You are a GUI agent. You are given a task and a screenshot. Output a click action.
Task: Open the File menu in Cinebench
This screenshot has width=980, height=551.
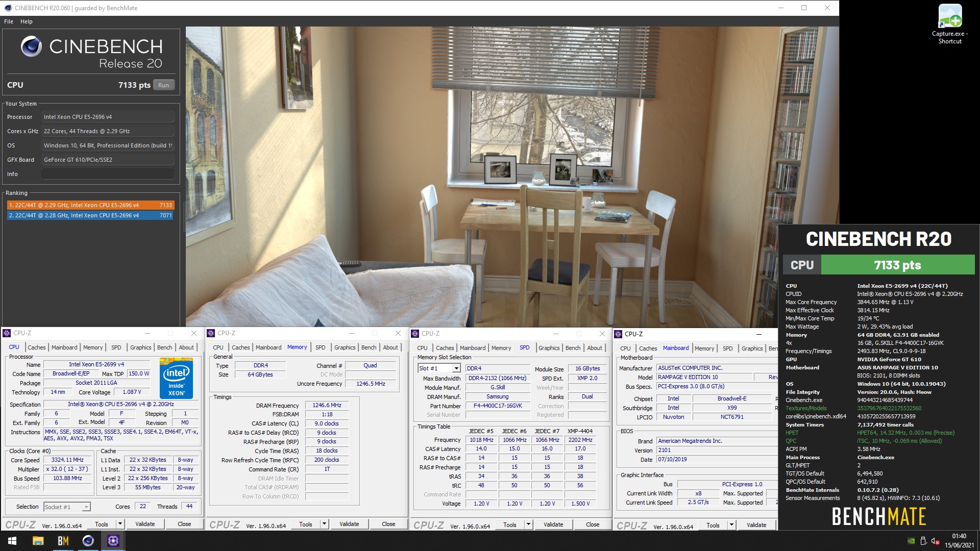9,21
